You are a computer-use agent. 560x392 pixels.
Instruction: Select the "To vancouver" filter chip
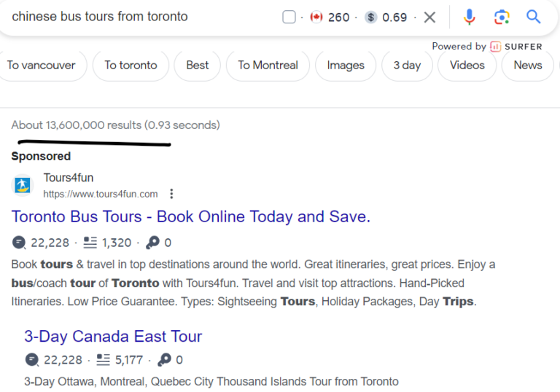pyautogui.click(x=41, y=66)
